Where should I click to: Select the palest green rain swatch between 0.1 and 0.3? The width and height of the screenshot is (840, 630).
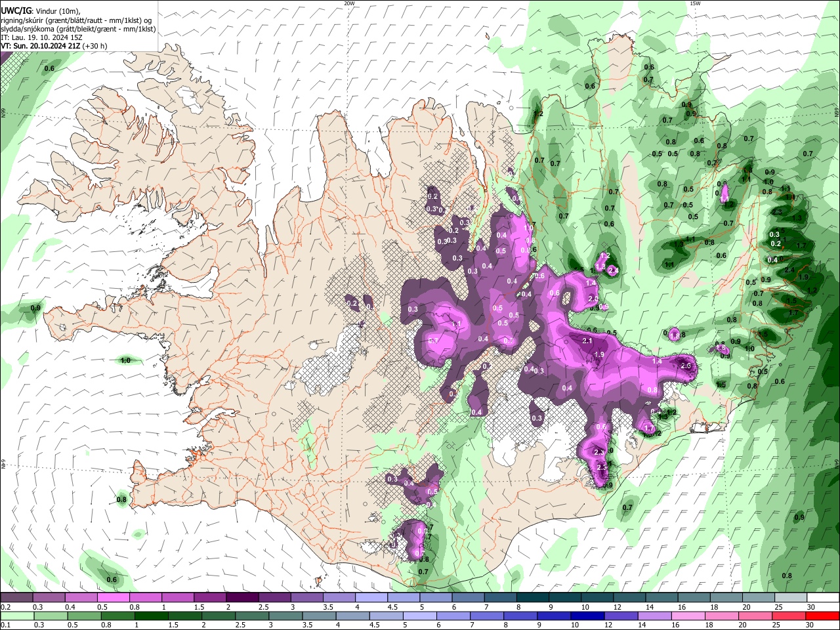17,616
